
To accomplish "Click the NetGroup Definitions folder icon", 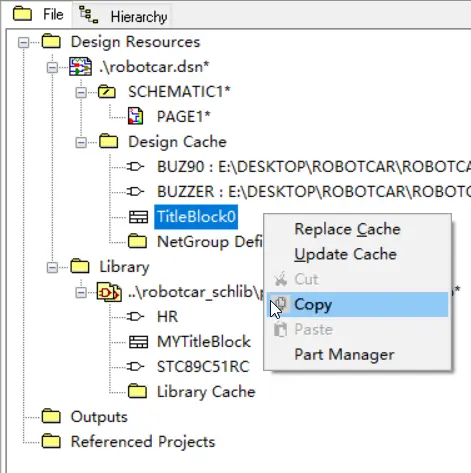I will coord(137,241).
